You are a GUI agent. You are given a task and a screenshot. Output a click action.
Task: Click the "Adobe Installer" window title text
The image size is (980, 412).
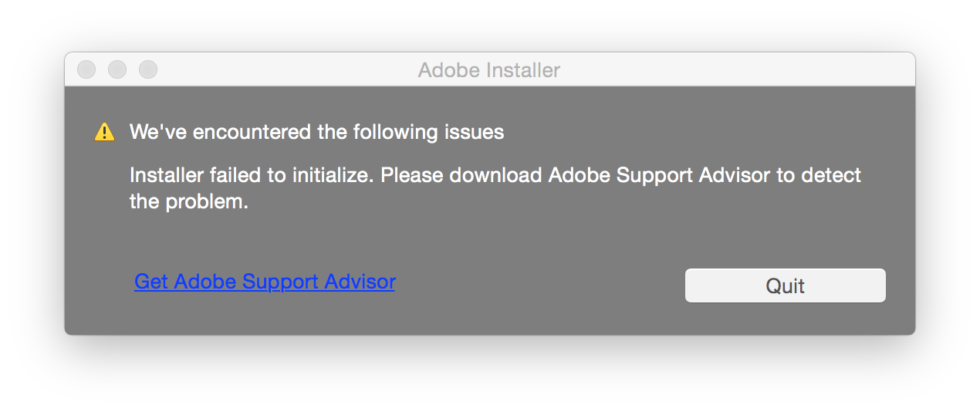coord(489,70)
